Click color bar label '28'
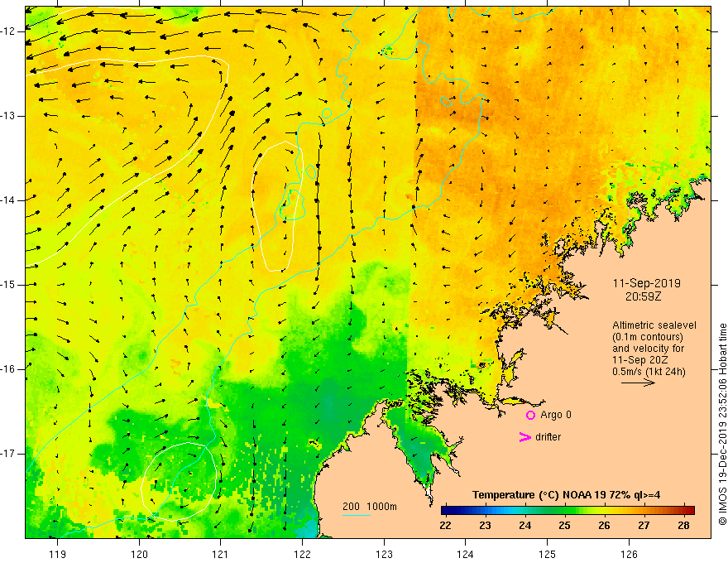The width and height of the screenshot is (728, 563). [x=683, y=526]
